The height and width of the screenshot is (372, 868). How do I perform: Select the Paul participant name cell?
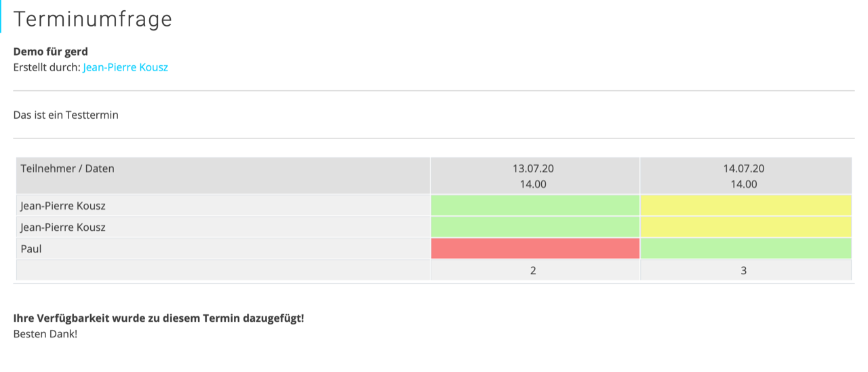(223, 248)
